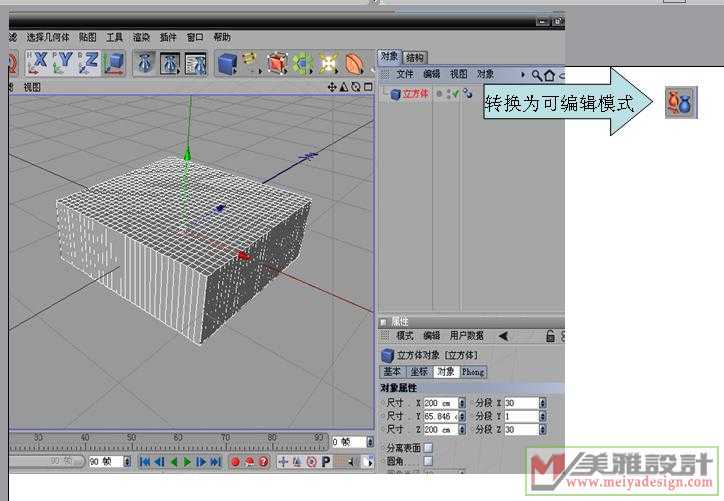Image resolution: width=724 pixels, height=501 pixels.
Task: Open the blue cube primitives flyout
Action: [227, 63]
